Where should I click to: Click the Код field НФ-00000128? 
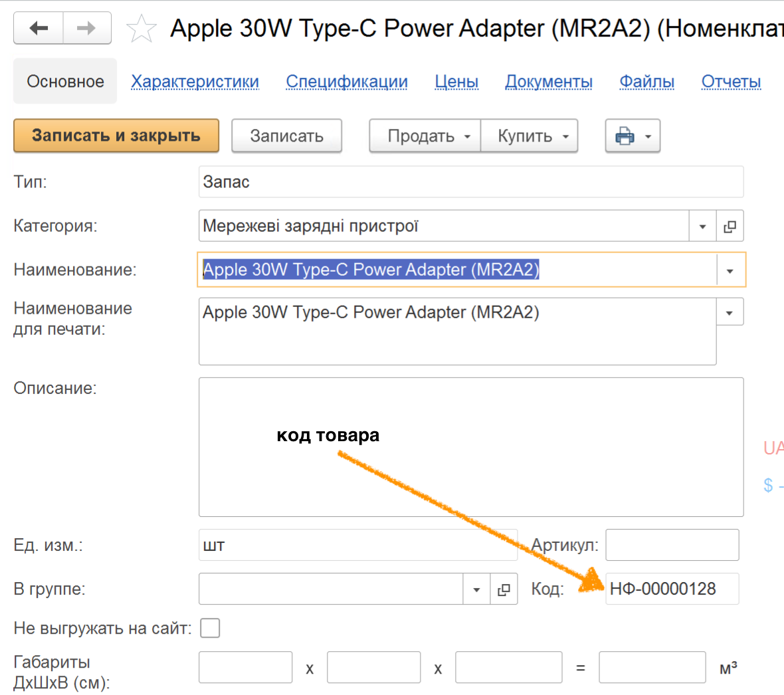[672, 589]
